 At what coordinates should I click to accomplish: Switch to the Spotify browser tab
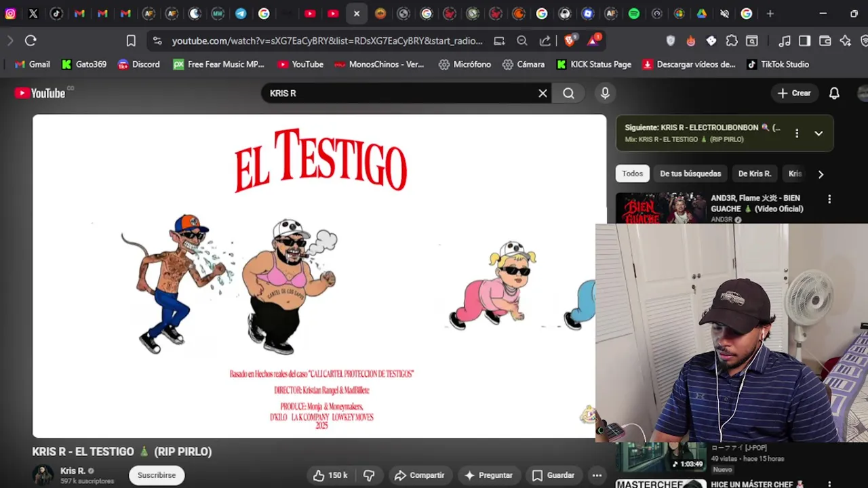633,14
